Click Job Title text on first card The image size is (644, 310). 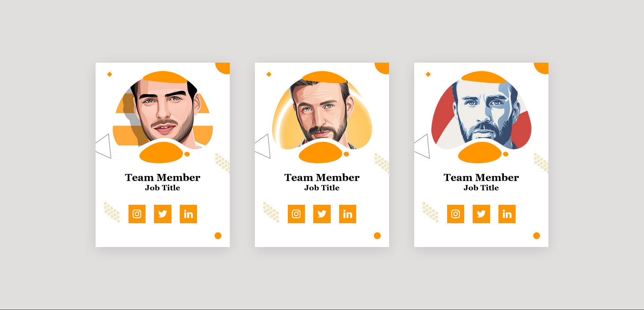[163, 188]
